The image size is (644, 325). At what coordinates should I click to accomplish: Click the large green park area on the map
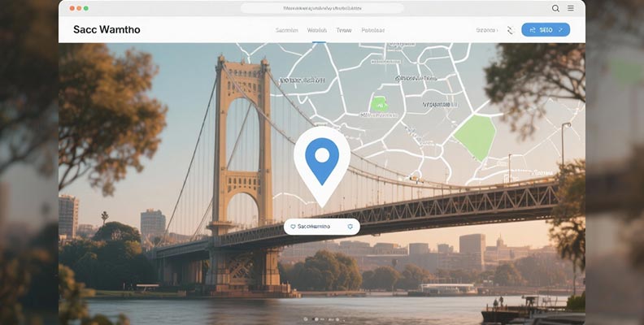click(x=476, y=137)
